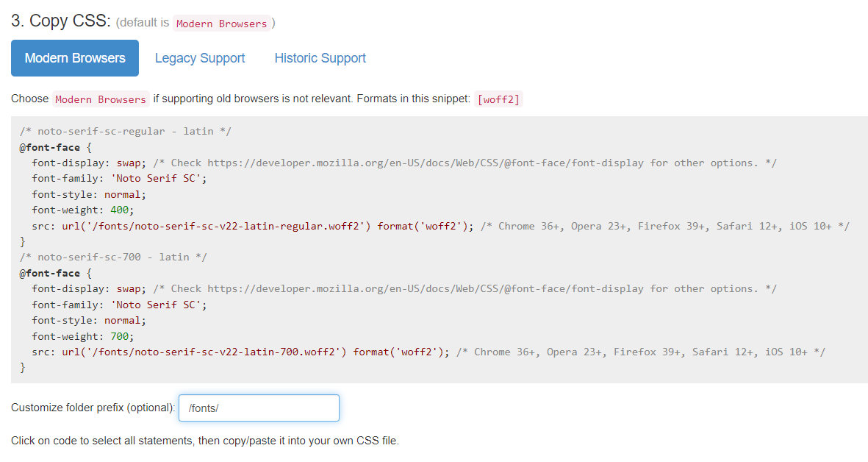Click the first @font-face keyword
Screen dimensions: 868x462
pyautogui.click(x=49, y=147)
